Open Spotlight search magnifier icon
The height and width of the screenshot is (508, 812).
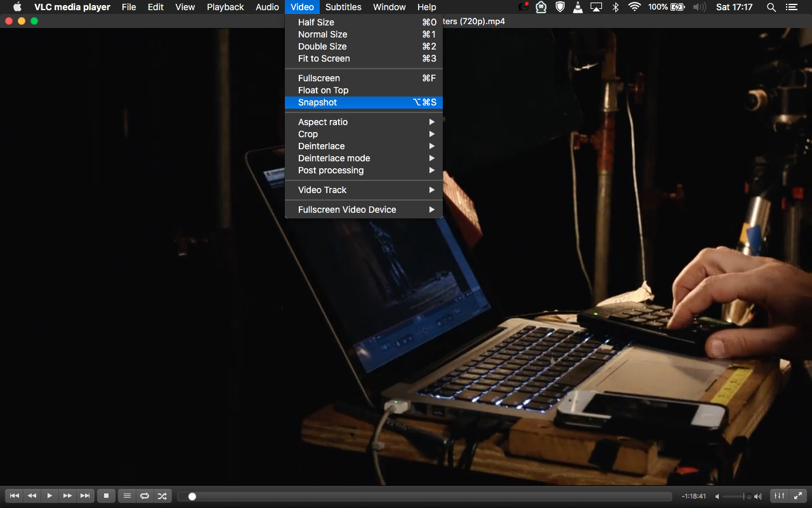[771, 7]
